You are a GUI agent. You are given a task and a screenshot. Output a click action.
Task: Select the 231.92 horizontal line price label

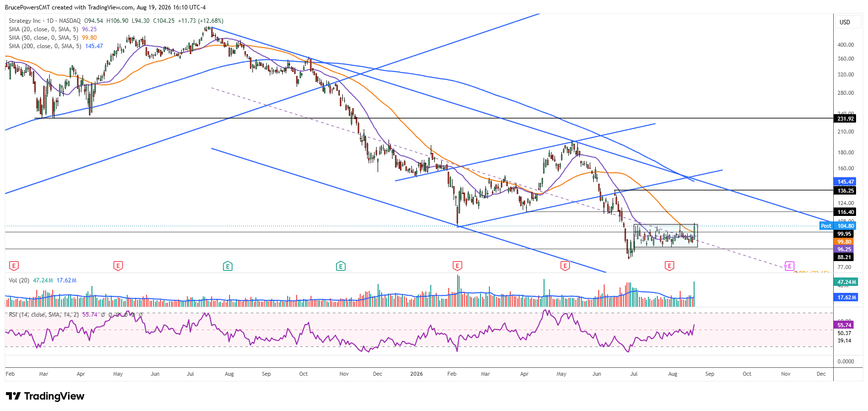point(845,119)
